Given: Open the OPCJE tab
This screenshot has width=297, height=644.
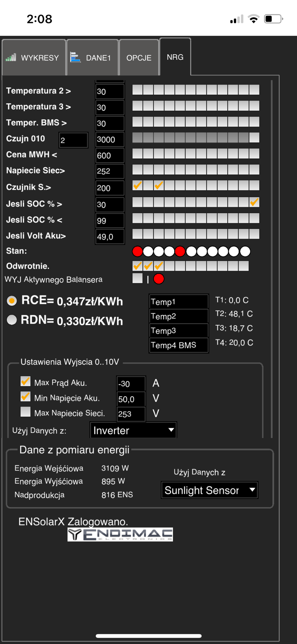Looking at the screenshot, I should tap(139, 58).
